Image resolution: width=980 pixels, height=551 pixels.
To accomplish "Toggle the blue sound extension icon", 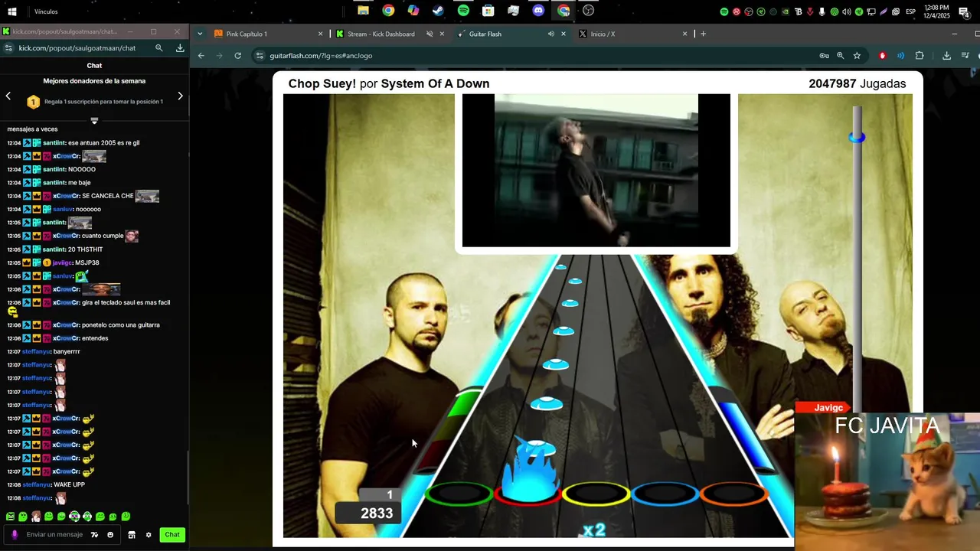I will point(900,56).
